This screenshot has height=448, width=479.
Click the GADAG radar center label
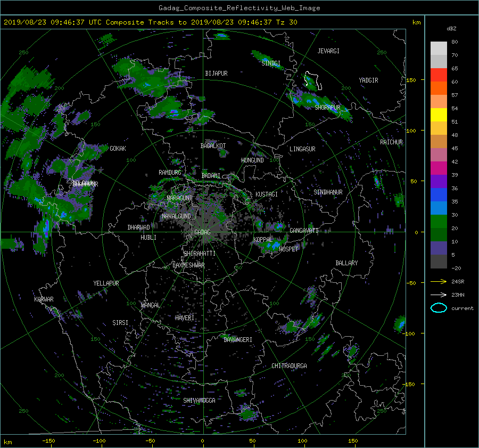(202, 232)
